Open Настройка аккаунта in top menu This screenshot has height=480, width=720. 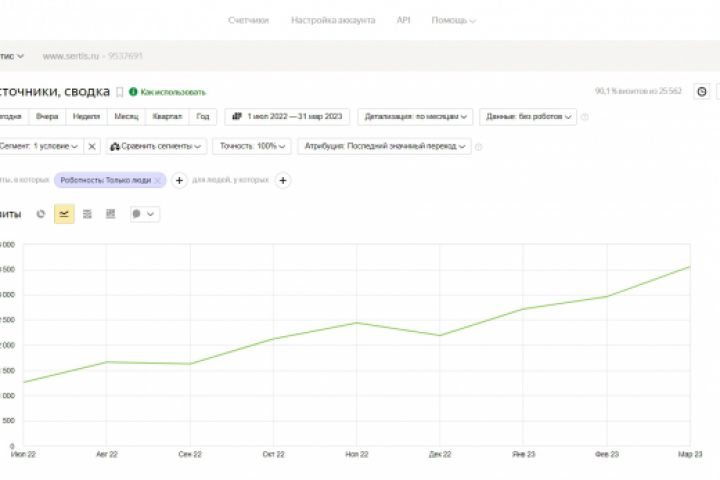(x=333, y=20)
